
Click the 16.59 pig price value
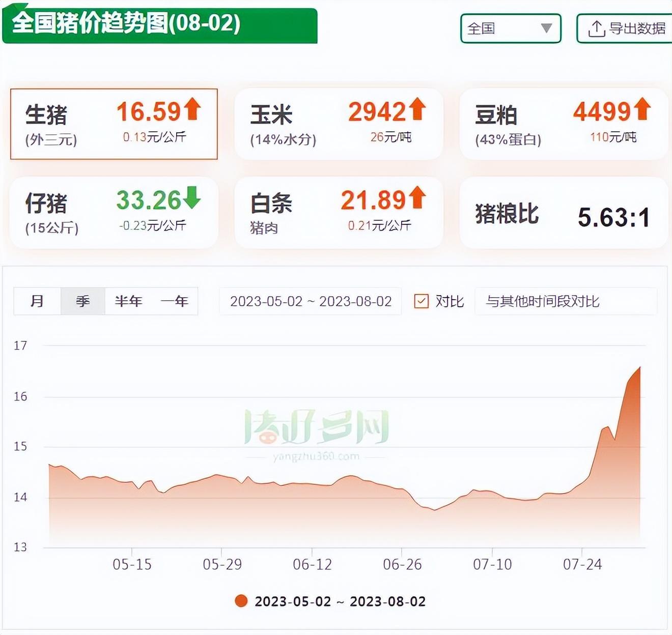pyautogui.click(x=149, y=111)
